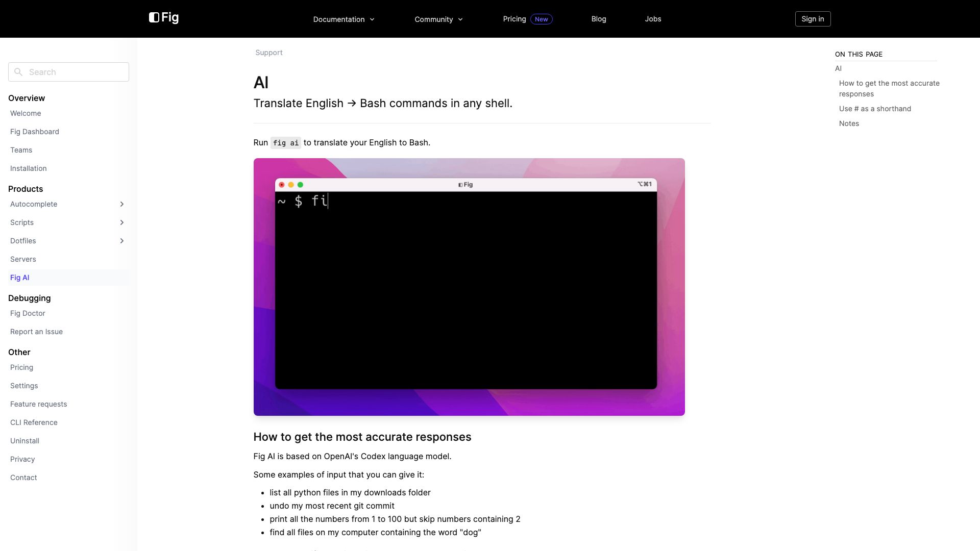Click the red close dot in terminal demo
The image size is (980, 551).
click(x=282, y=185)
